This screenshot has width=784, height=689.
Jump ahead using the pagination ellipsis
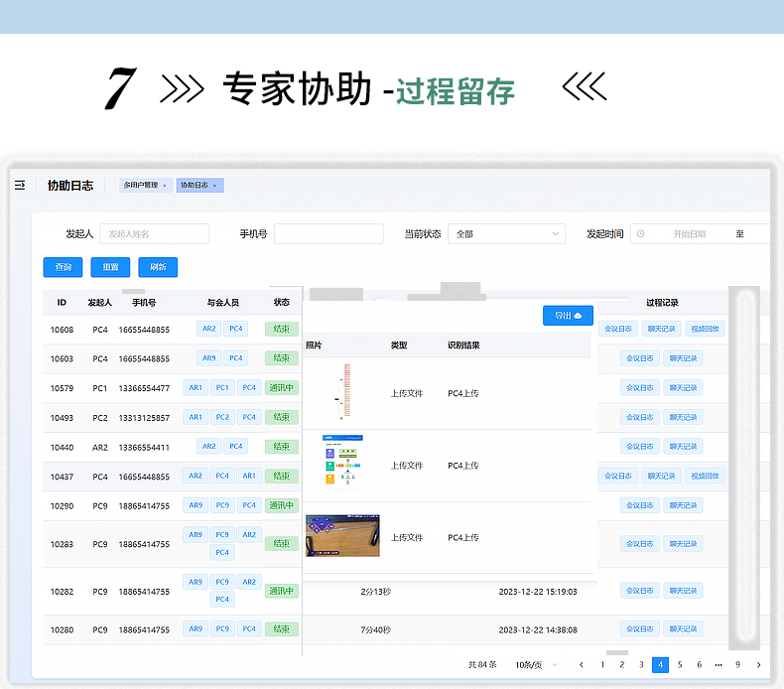(718, 664)
